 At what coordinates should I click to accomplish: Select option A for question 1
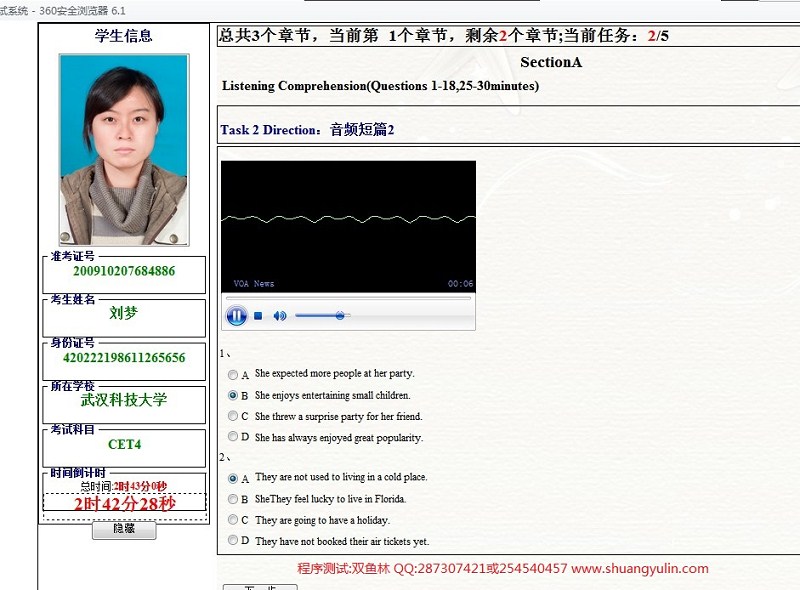(x=233, y=375)
